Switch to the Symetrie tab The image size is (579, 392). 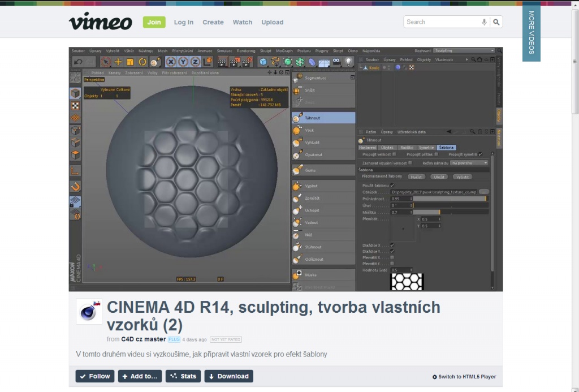(x=426, y=148)
